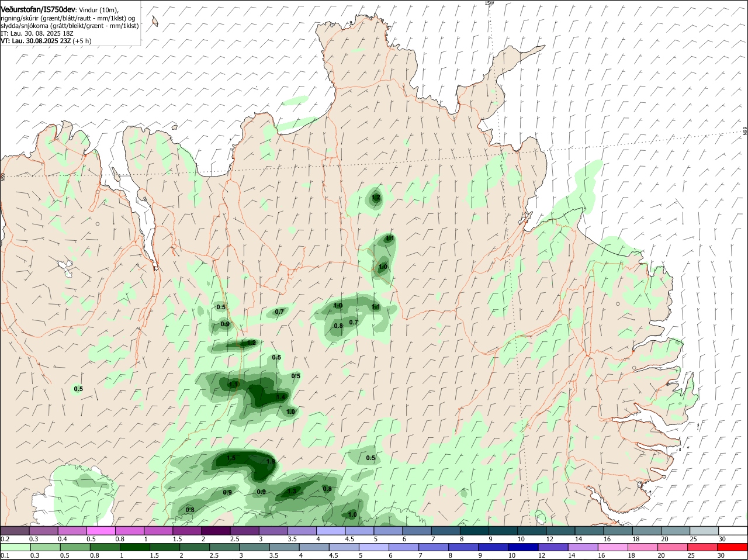Click the 1.4 precipitation value on the map

click(280, 397)
